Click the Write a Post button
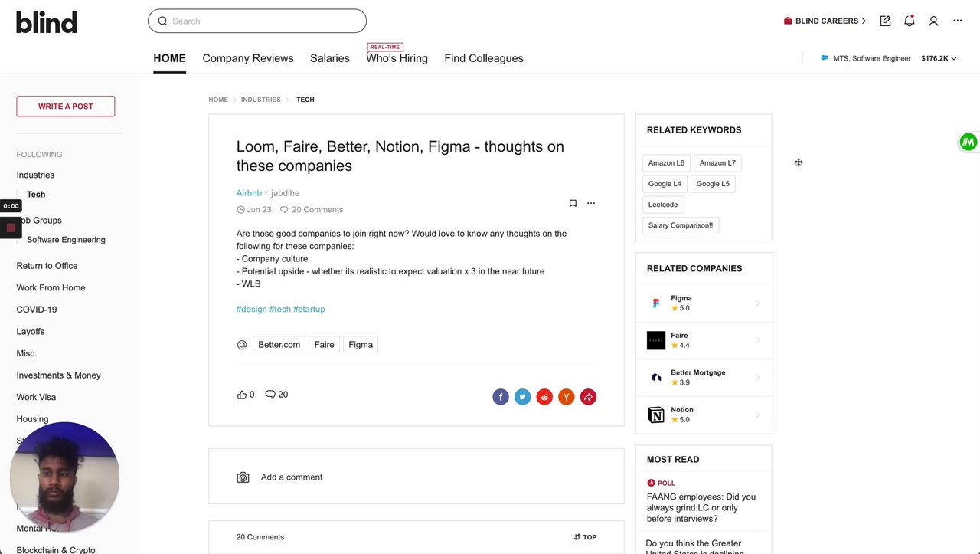 click(x=66, y=107)
